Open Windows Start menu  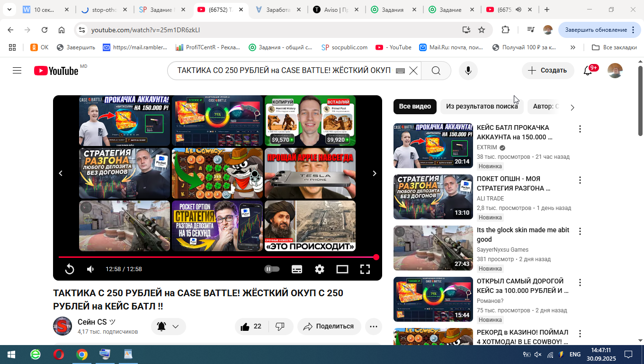[x=11, y=355]
